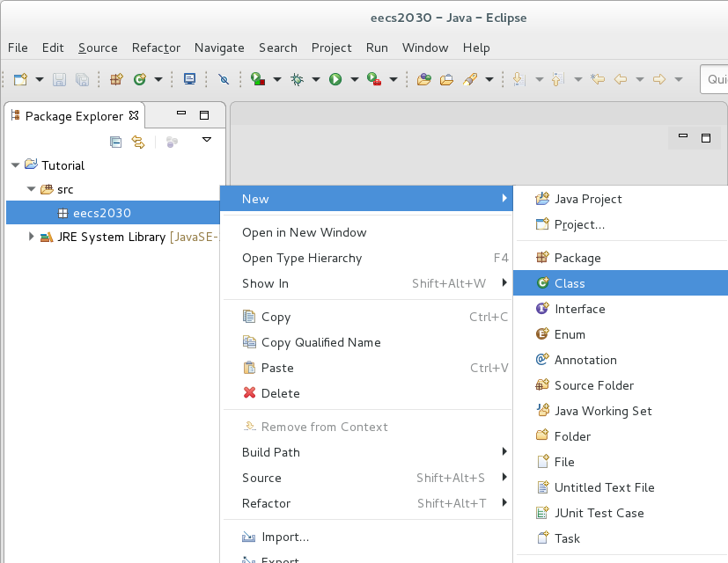728x563 pixels.
Task: Click the Last Edit Location icon
Action: [x=598, y=79]
